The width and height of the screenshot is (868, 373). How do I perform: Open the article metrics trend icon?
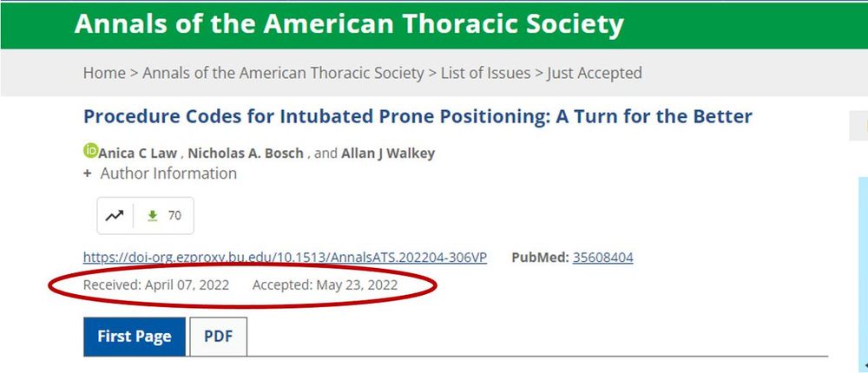(x=115, y=216)
